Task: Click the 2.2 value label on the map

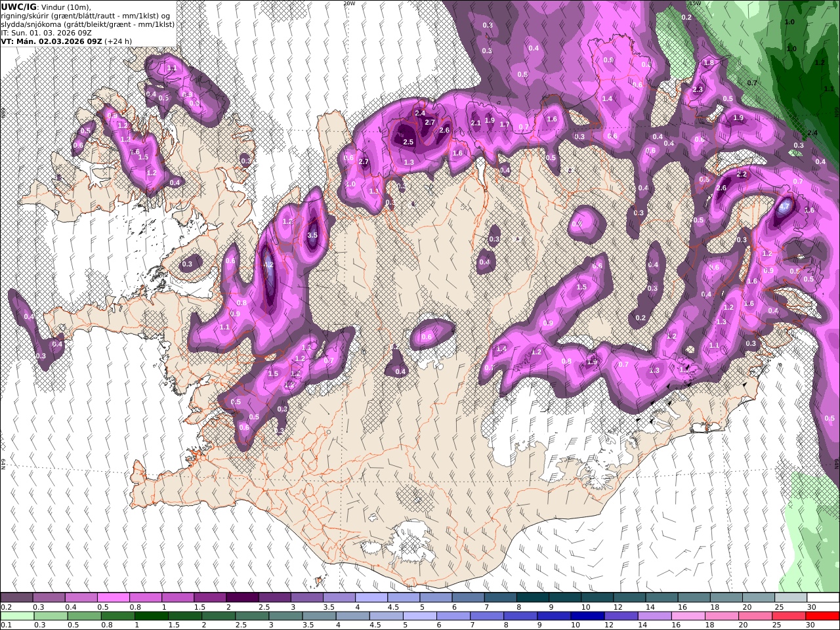Action: click(x=742, y=175)
